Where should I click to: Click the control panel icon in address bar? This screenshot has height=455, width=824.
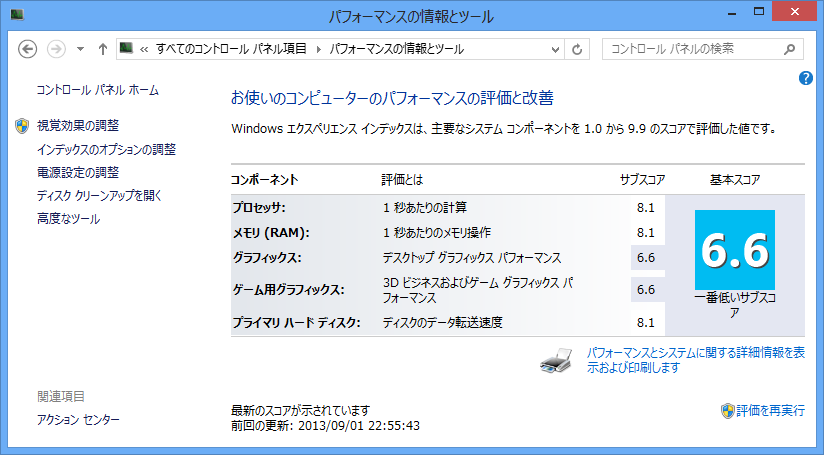click(x=126, y=49)
